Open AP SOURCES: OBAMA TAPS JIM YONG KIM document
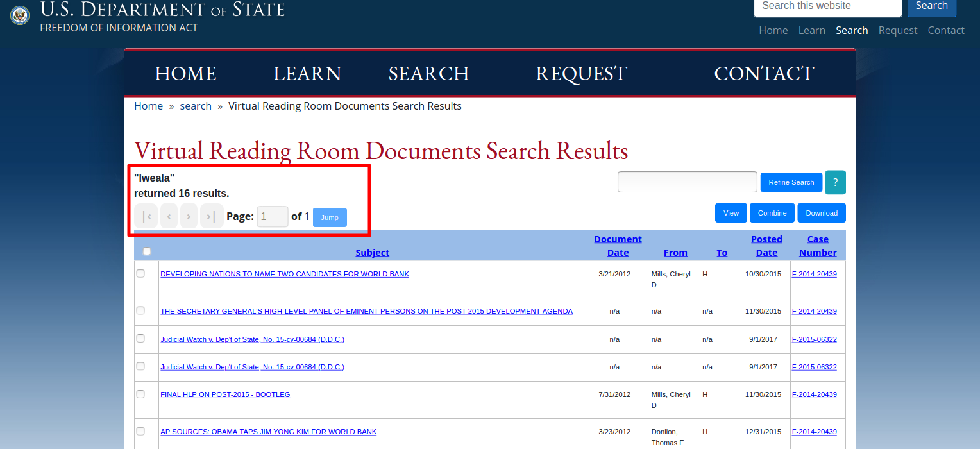Image resolution: width=980 pixels, height=449 pixels. (268, 432)
